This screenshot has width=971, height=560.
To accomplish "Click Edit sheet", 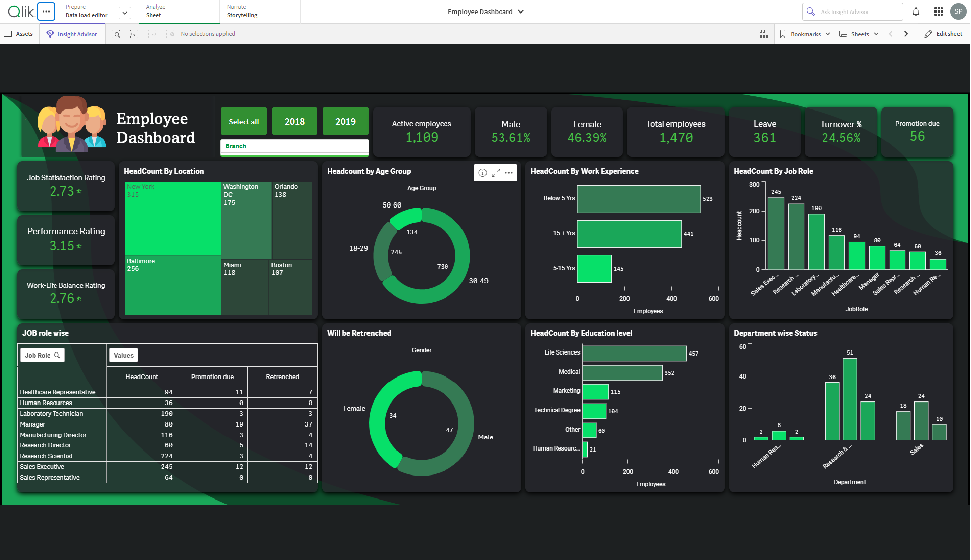I will point(943,34).
